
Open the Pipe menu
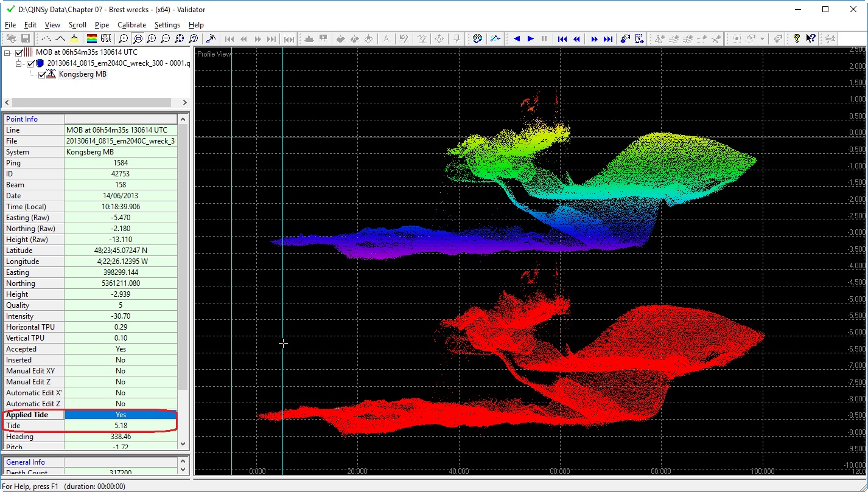102,25
